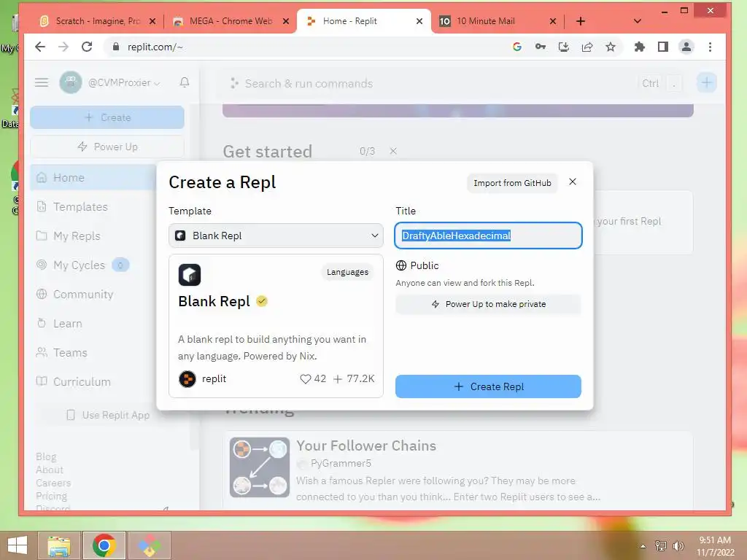Viewport: 747px width, 560px height.
Task: Click the fork count plus icon
Action: pyautogui.click(x=338, y=379)
